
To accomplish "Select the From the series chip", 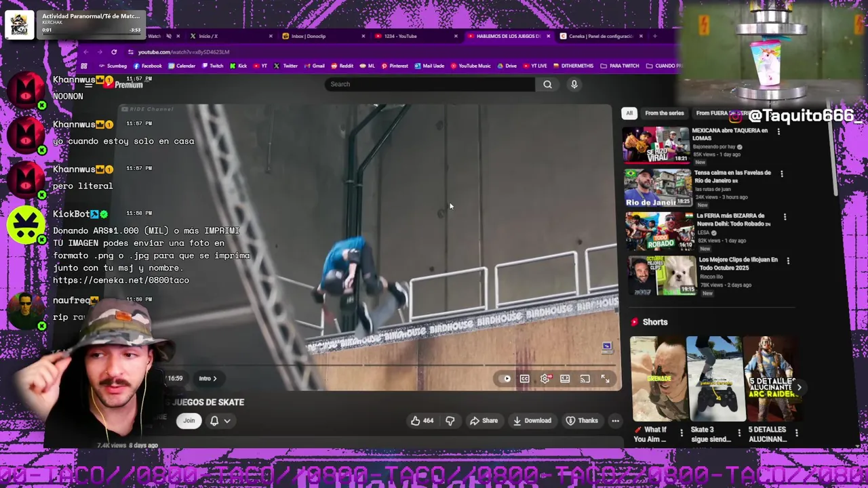I will point(665,113).
